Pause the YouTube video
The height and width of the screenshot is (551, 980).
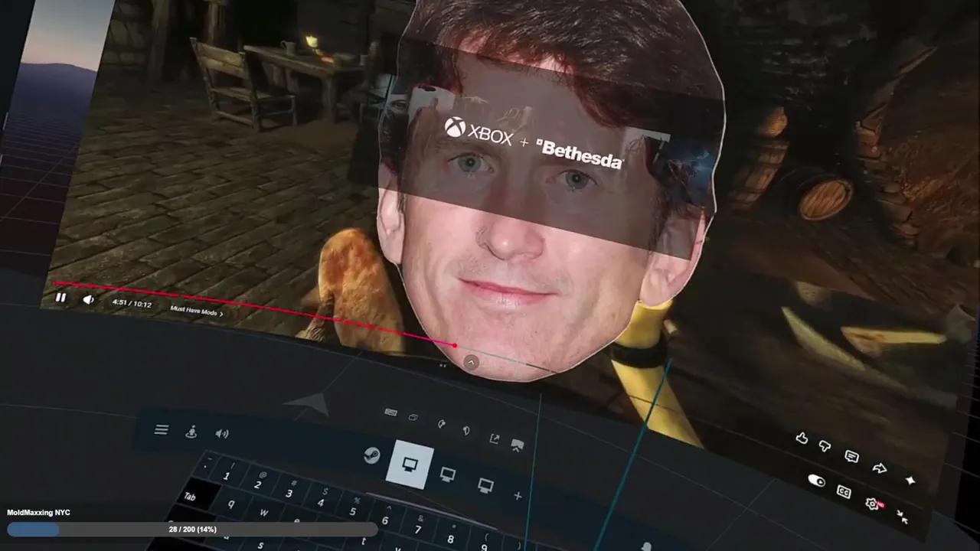[x=60, y=298]
